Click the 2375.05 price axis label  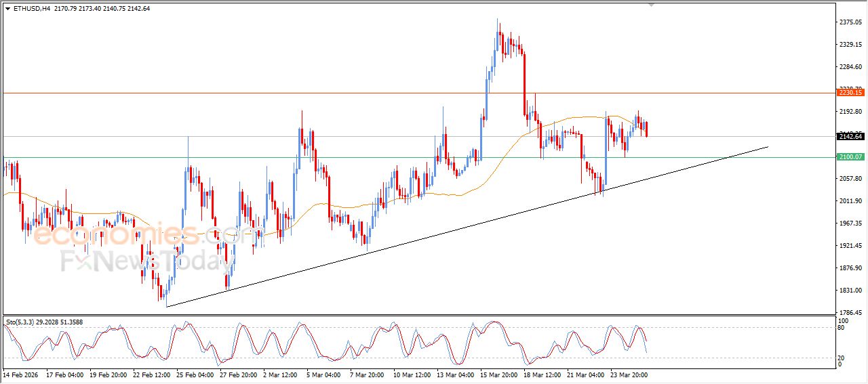[850, 22]
